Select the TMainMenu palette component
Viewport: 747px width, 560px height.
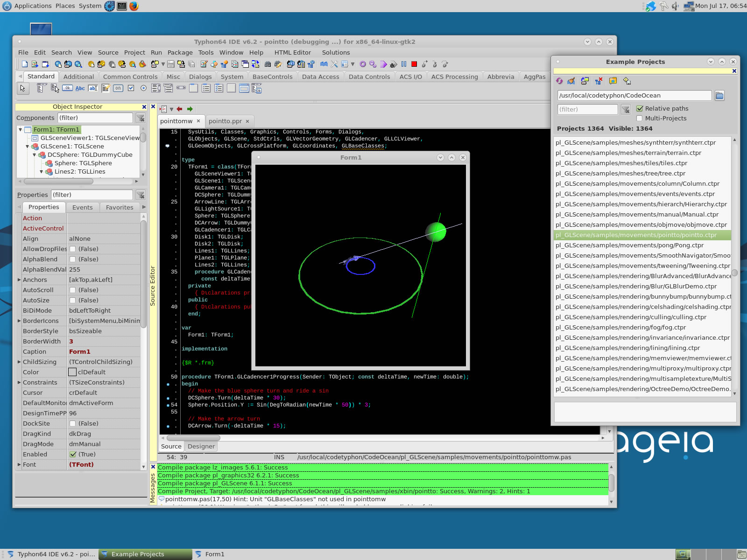coord(42,88)
